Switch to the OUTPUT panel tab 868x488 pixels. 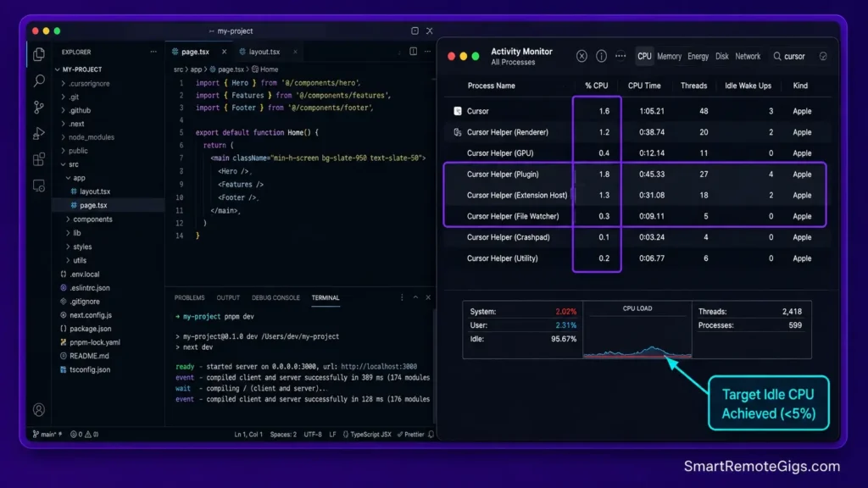pos(228,298)
